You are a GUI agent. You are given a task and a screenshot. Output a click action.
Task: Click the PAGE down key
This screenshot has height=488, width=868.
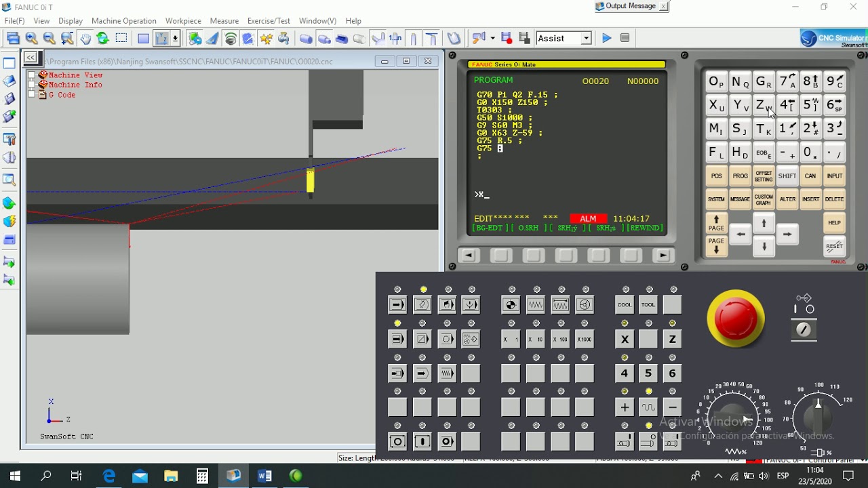pyautogui.click(x=716, y=246)
